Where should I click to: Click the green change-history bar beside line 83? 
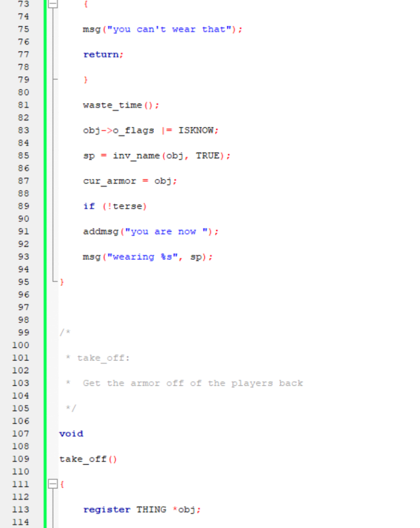tap(46, 130)
